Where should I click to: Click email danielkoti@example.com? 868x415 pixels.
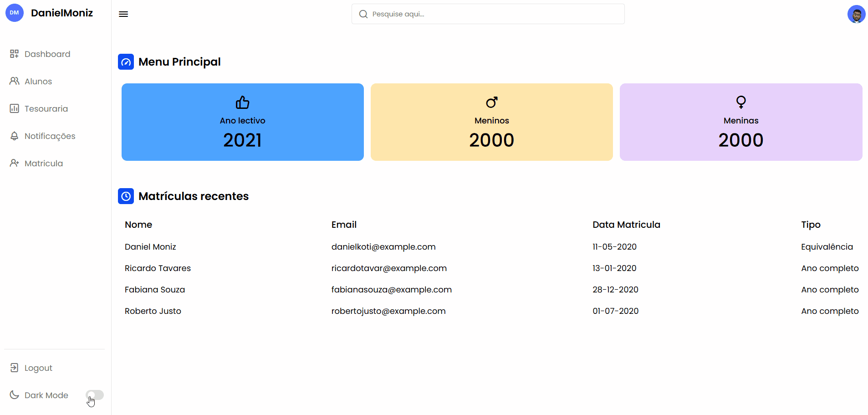(x=383, y=246)
